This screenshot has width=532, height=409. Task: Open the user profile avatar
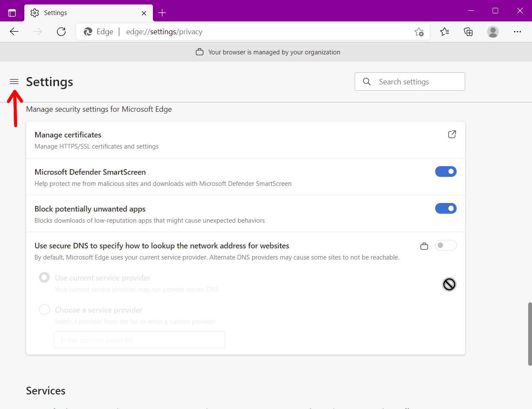(493, 32)
